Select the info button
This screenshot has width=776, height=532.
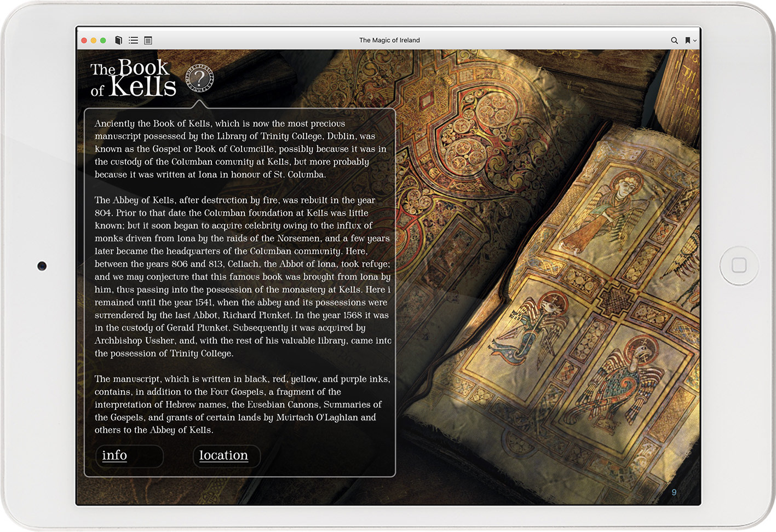click(x=130, y=456)
